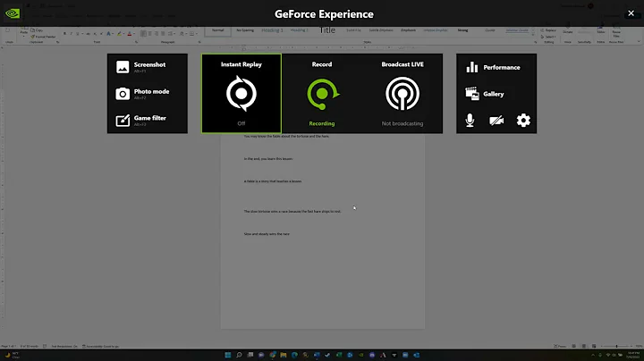Expand the Word styles gallery
This screenshot has width=644, height=361.
point(533,36)
